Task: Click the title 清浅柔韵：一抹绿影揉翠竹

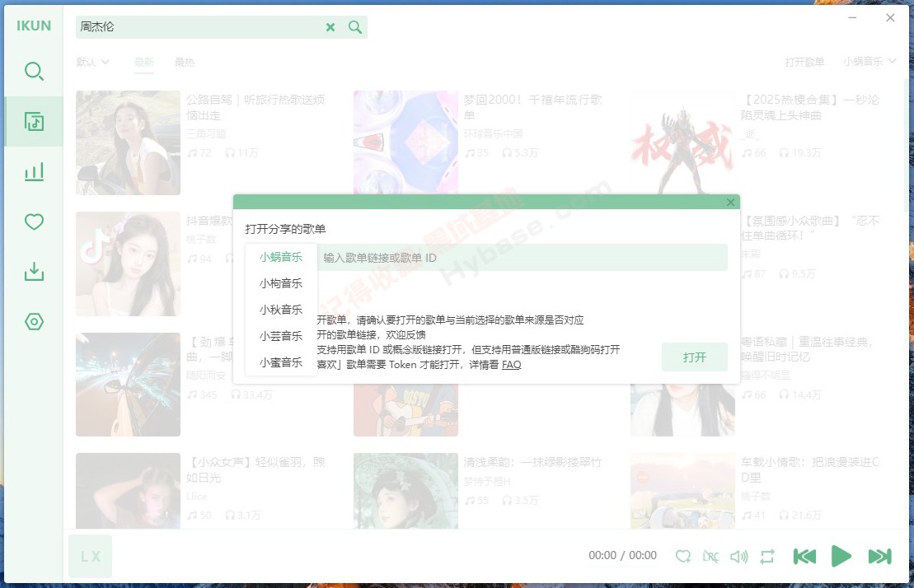Action: tap(532, 462)
